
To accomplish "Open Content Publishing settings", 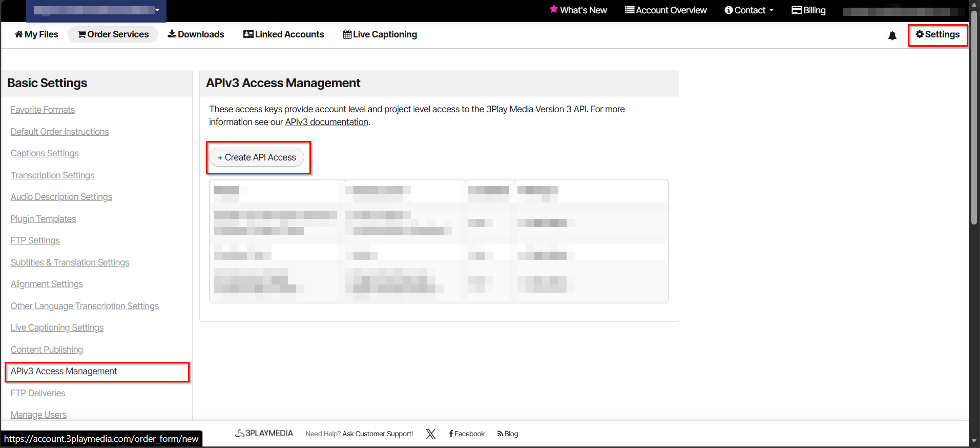I will [47, 350].
